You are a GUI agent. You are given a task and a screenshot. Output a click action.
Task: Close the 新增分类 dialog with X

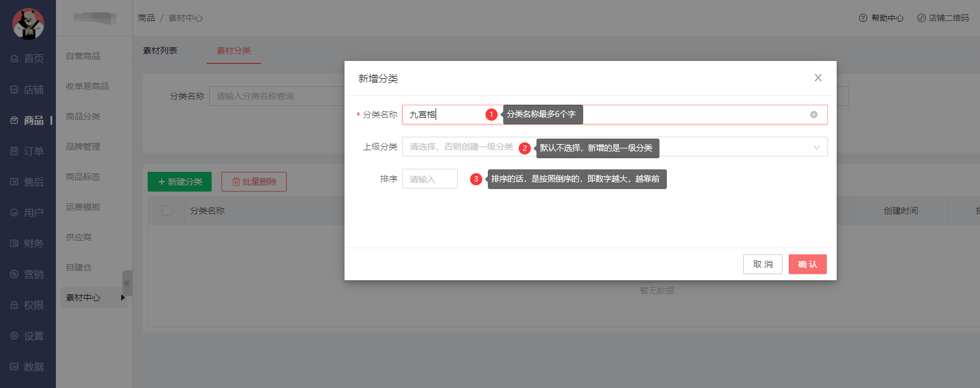[818, 78]
